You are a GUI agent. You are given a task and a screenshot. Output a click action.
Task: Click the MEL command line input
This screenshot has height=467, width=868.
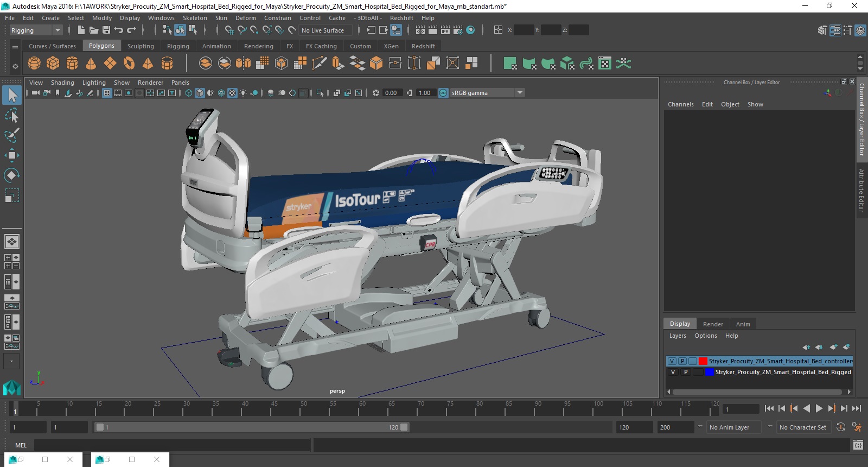click(x=172, y=445)
